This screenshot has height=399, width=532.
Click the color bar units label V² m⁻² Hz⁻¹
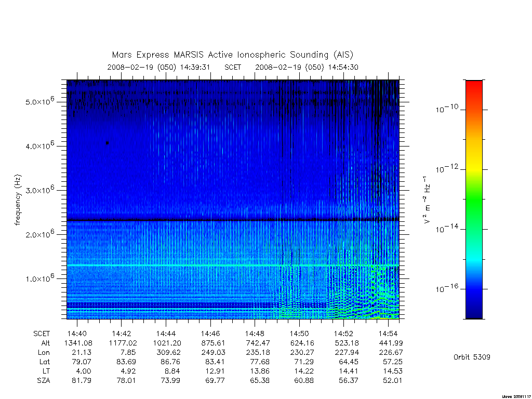coord(427,200)
